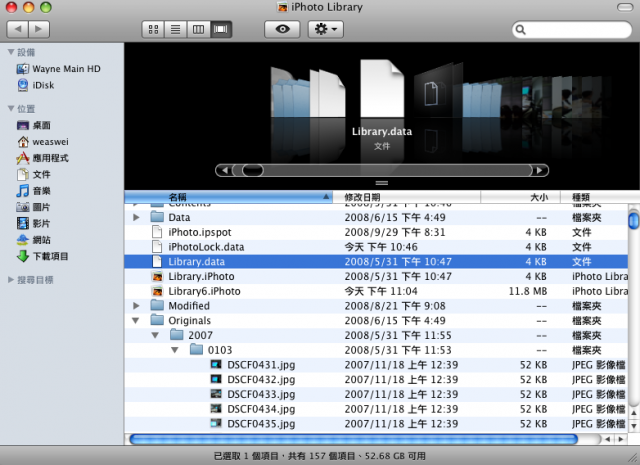This screenshot has height=465, width=640.
Task: Click 11.8 MB size of Library6.iPhoto
Action: (x=527, y=291)
